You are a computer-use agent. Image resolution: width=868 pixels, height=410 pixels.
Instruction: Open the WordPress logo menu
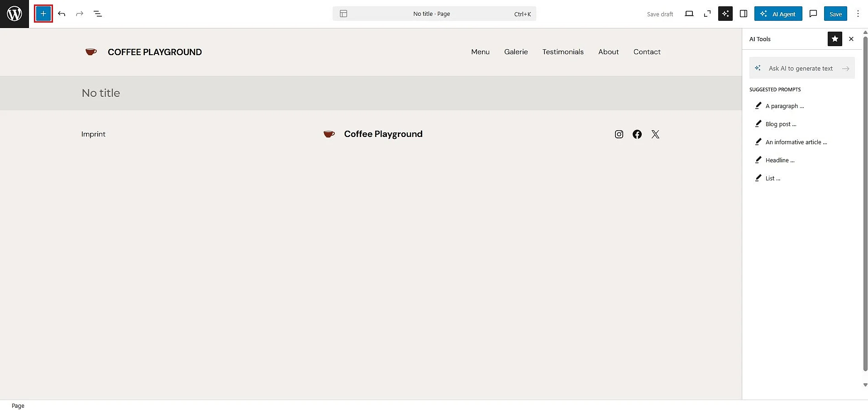click(14, 14)
